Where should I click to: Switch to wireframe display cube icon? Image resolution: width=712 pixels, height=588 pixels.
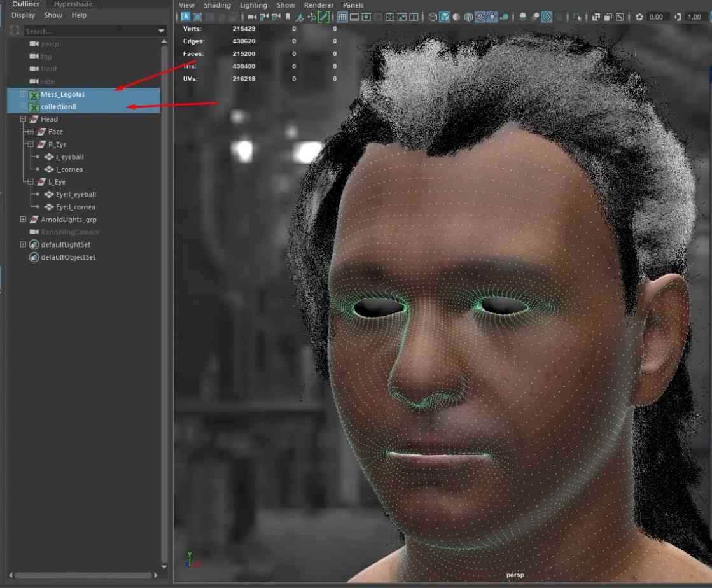point(433,17)
